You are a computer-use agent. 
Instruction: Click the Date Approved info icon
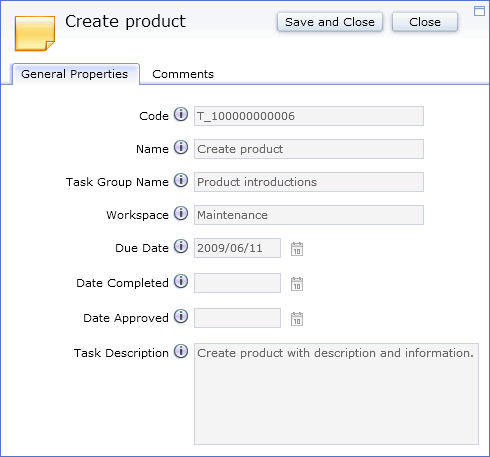coord(181,316)
